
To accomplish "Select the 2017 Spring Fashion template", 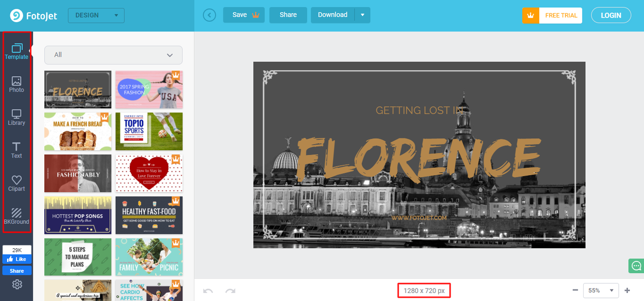I will click(x=149, y=89).
